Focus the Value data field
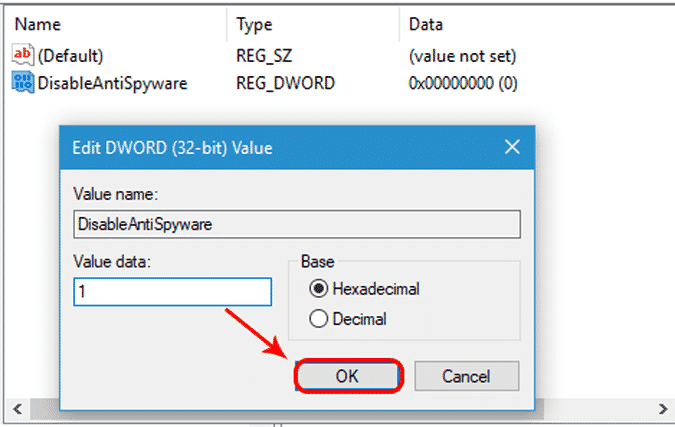 coord(173,292)
